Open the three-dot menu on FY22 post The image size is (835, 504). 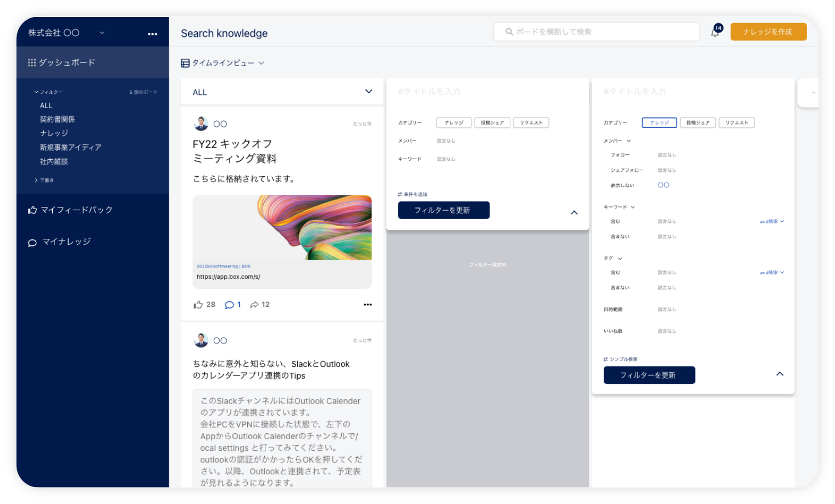[368, 305]
